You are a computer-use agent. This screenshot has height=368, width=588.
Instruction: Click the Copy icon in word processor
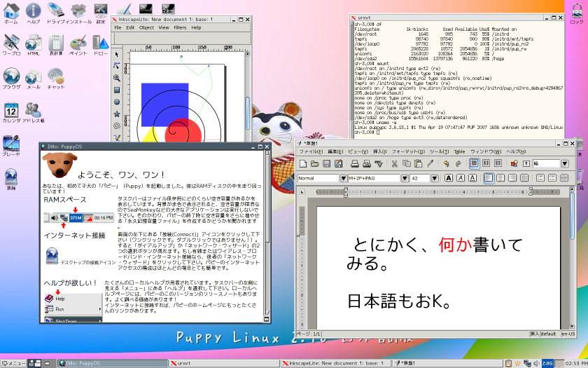coord(407,163)
